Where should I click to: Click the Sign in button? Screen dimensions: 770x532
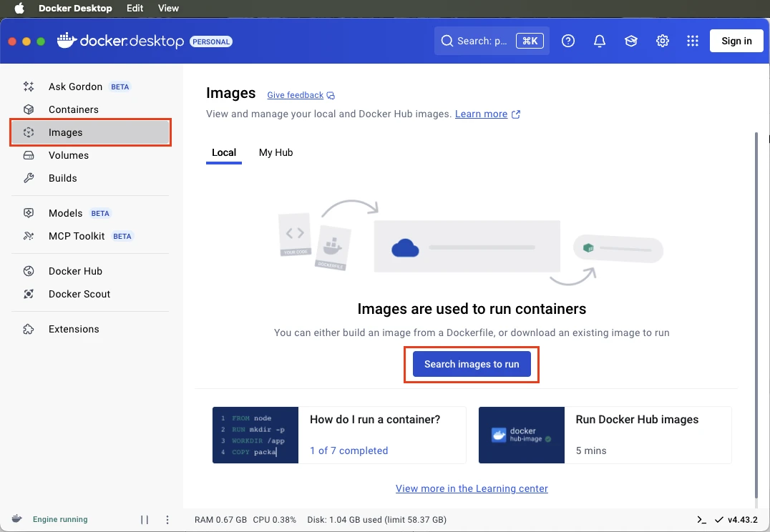pos(736,41)
